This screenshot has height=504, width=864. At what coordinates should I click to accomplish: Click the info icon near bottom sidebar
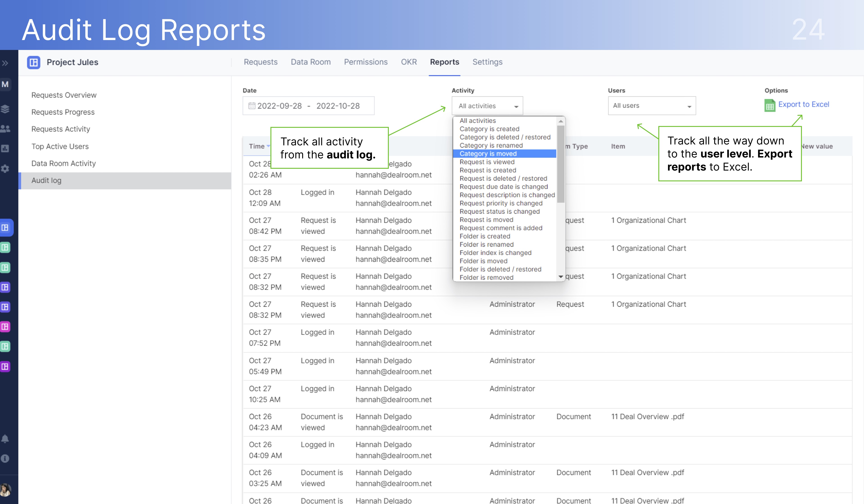click(x=5, y=458)
